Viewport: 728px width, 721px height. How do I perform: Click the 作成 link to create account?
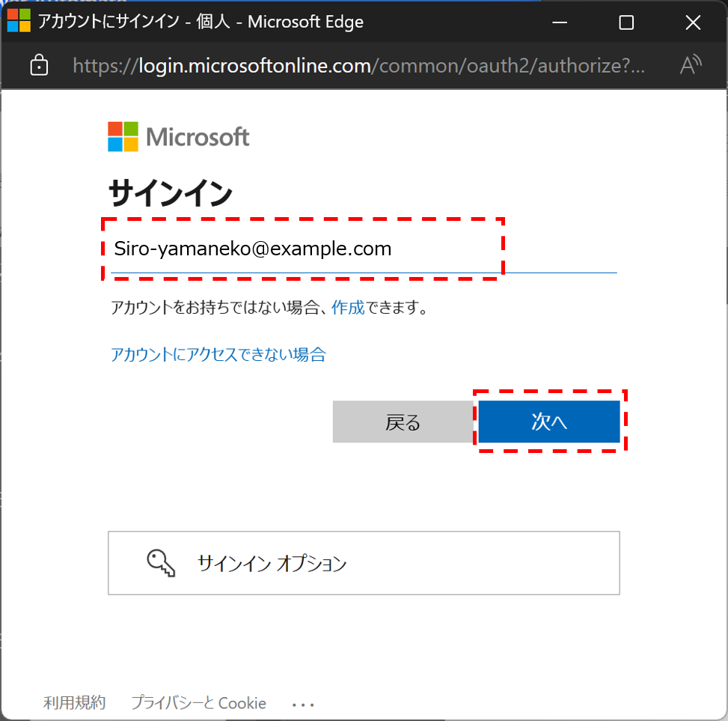coord(348,307)
